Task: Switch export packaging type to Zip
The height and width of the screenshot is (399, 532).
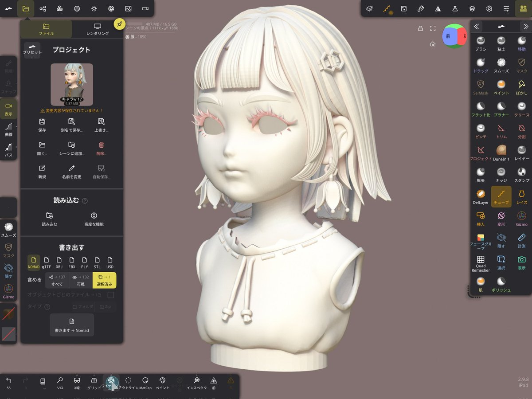Action: (x=106, y=306)
